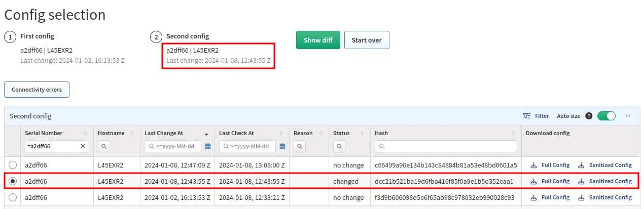Select the 12:47:09 config row radio button

(13, 165)
